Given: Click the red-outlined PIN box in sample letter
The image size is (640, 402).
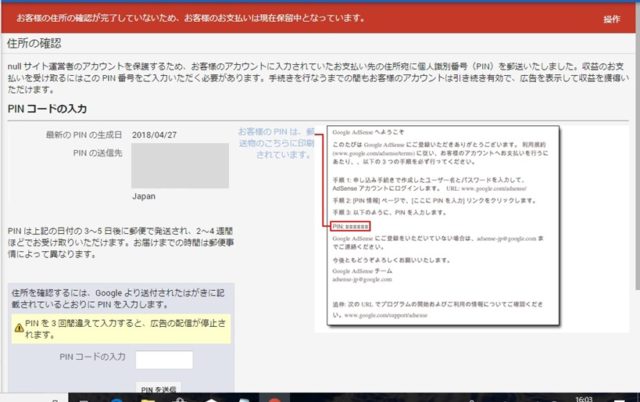Looking at the screenshot, I should (350, 227).
